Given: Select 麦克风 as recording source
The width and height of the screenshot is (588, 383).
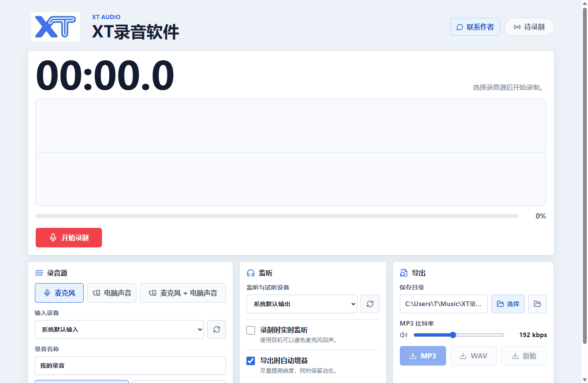Looking at the screenshot, I should (x=59, y=293).
